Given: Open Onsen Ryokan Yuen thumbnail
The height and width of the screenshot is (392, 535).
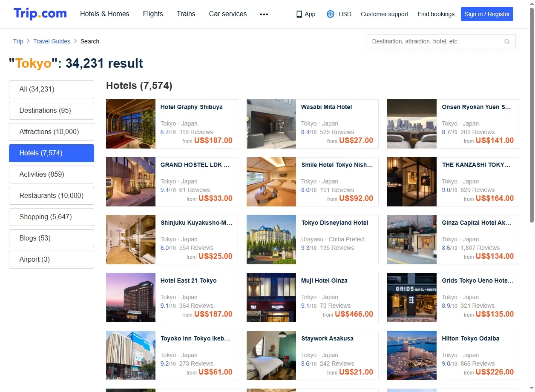Looking at the screenshot, I should 412,124.
